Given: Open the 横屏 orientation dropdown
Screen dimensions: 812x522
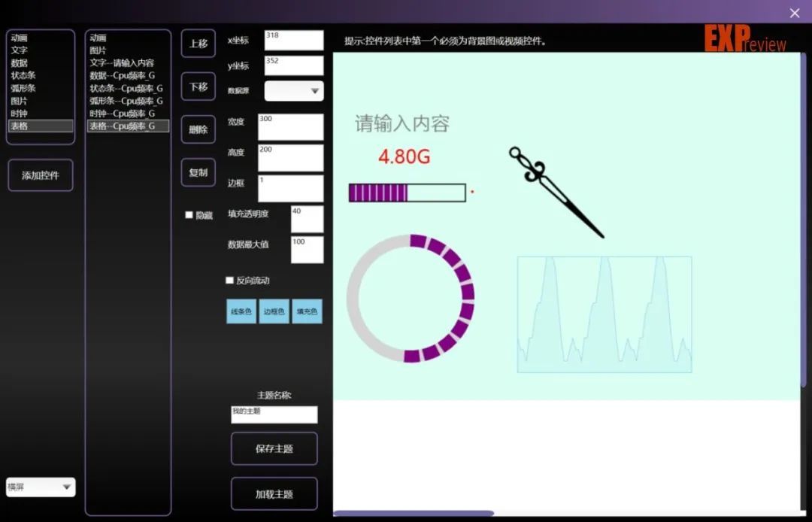Looking at the screenshot, I should [x=41, y=487].
